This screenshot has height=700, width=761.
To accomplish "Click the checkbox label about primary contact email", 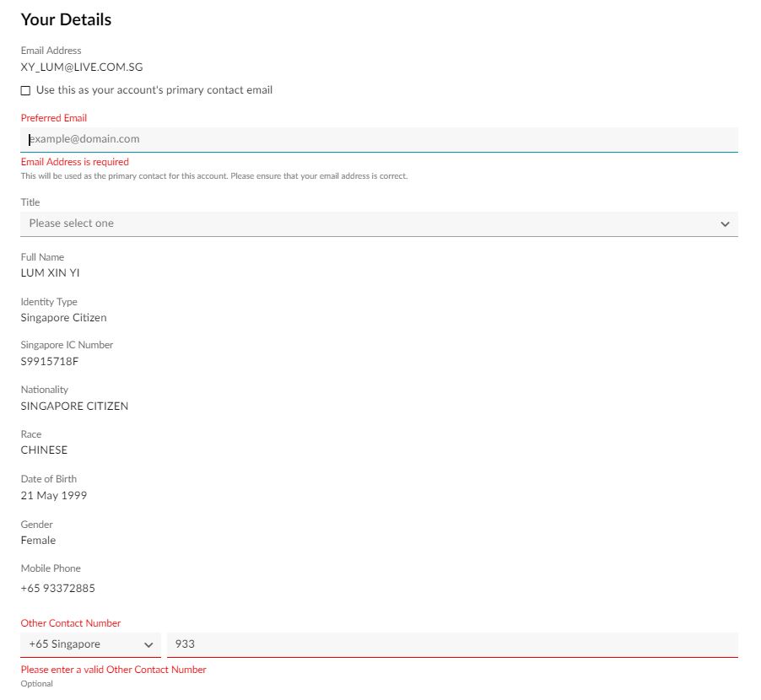I will point(154,90).
